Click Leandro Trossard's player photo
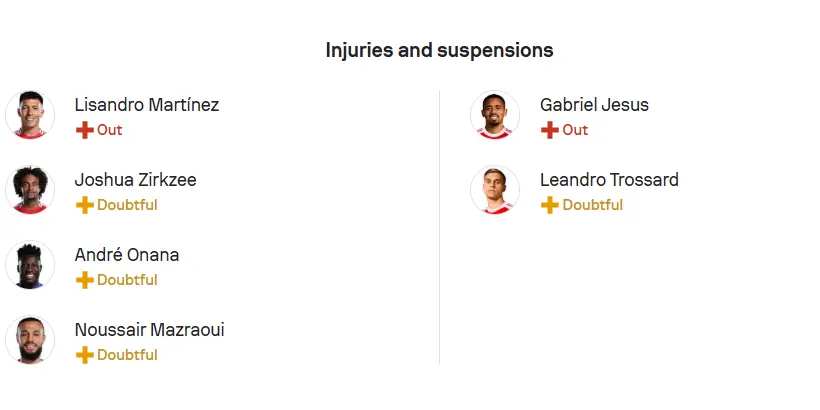The height and width of the screenshot is (410, 820). pos(495,190)
